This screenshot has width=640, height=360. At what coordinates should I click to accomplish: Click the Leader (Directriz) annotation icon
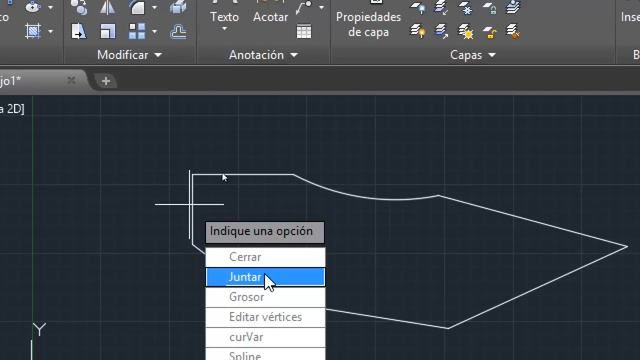tap(304, 7)
